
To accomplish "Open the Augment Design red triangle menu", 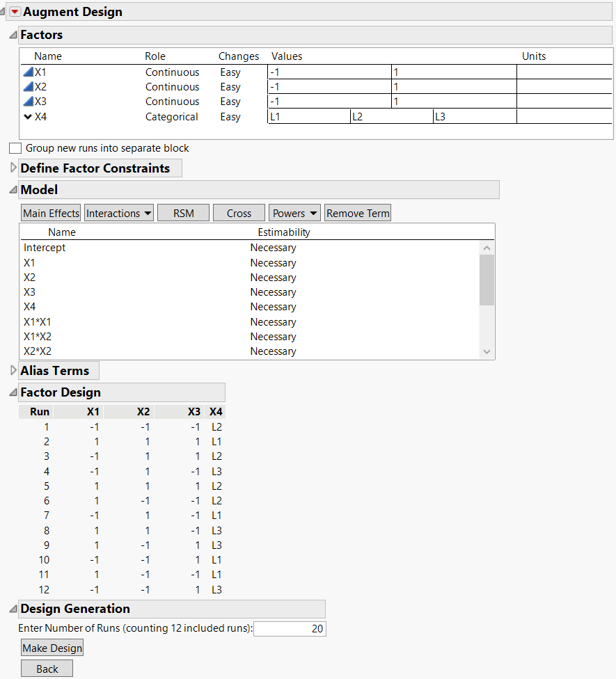I will (15, 12).
